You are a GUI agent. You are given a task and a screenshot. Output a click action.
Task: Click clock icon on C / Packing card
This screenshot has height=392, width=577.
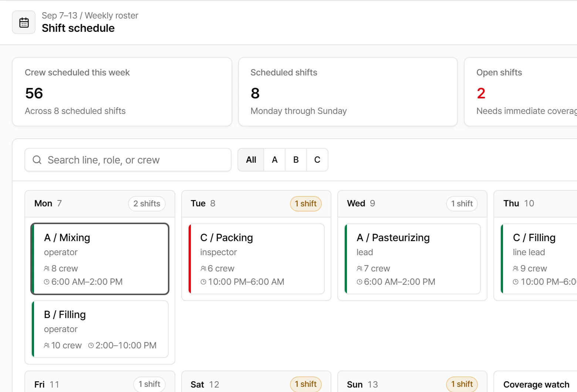[x=203, y=282]
